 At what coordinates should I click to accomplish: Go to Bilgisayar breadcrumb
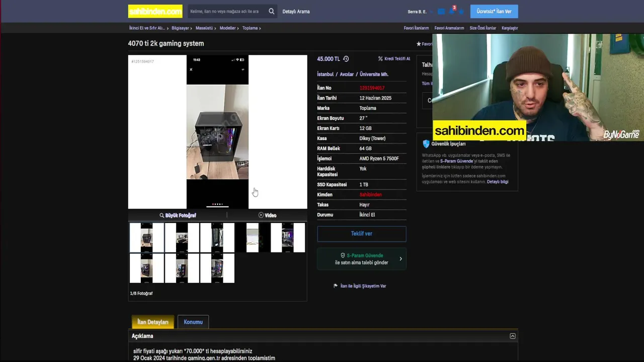coord(180,28)
